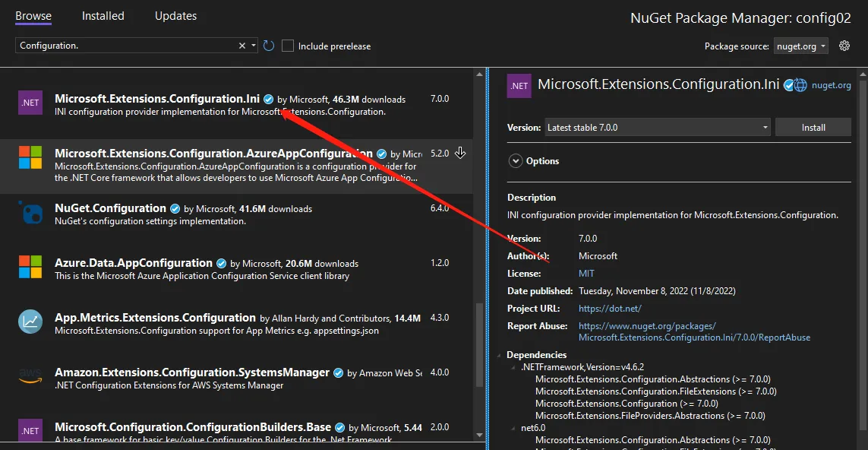
Task: Select the App.Metrics.Extensions.Configuration package icon
Action: click(x=30, y=322)
